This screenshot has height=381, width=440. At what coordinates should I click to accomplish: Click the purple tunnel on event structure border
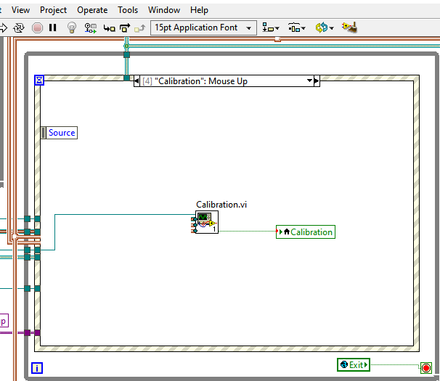37,333
